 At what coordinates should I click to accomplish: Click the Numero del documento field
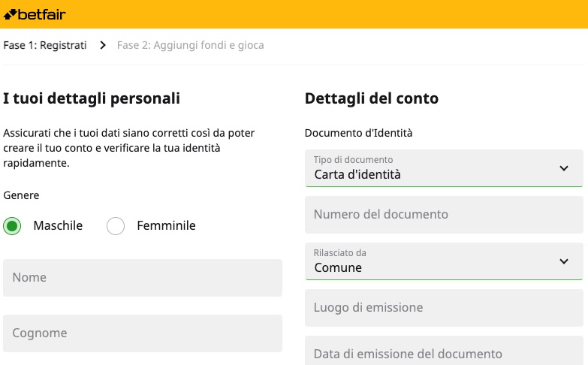444,215
